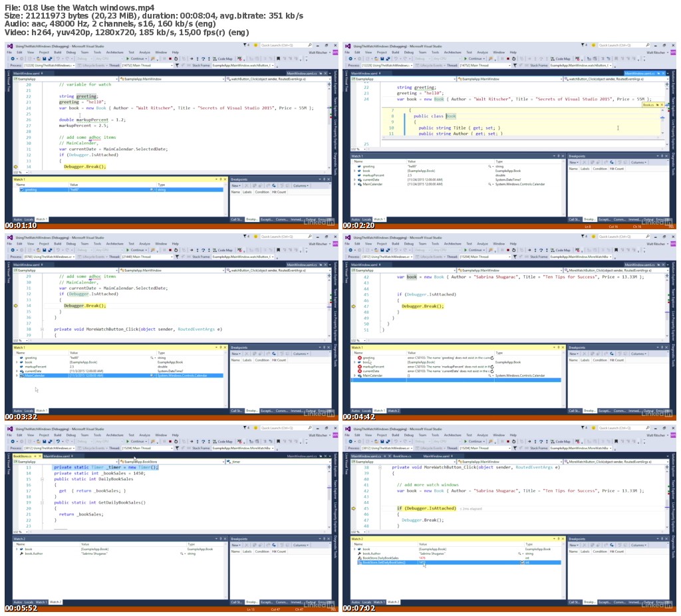Expand MainCalendar row in Watch 1, 00:03:32 frame
The width and height of the screenshot is (681, 616).
point(17,375)
